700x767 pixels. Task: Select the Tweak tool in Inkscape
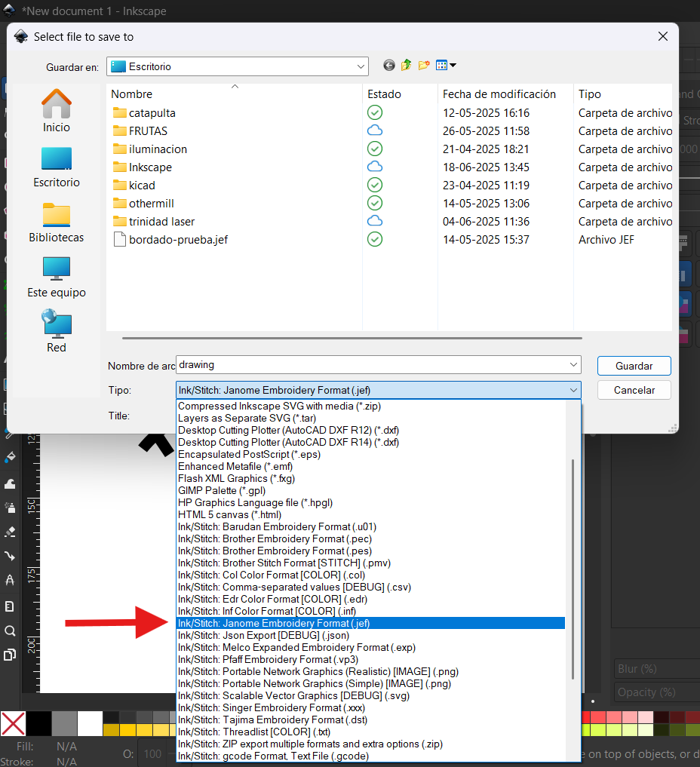click(x=10, y=483)
